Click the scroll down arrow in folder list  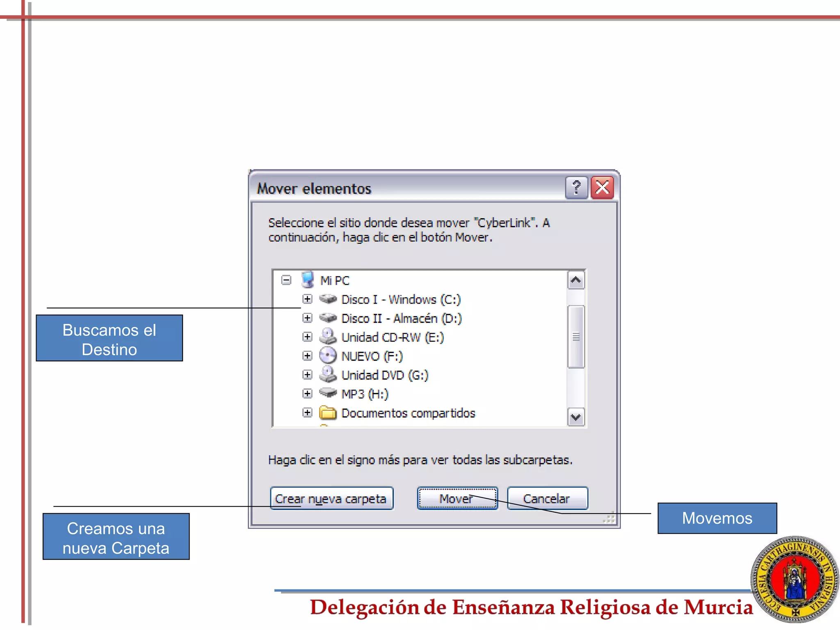[576, 417]
